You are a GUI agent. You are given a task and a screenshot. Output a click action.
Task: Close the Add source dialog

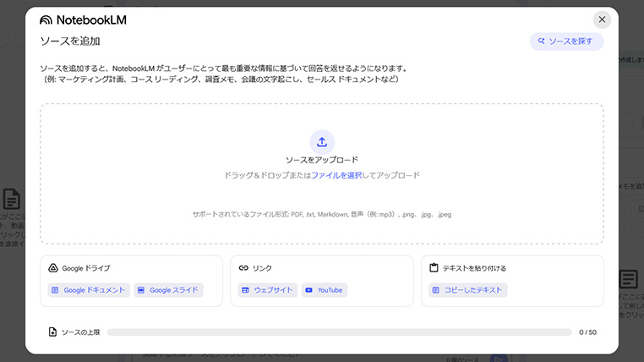click(602, 19)
